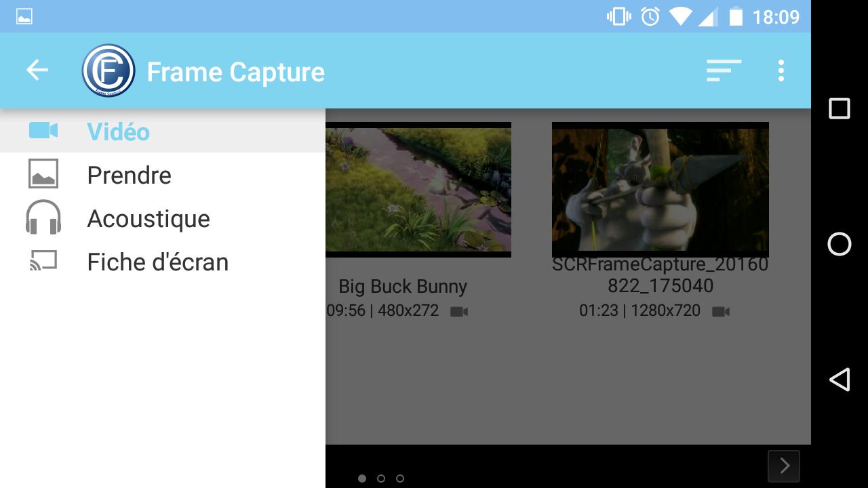This screenshot has width=868, height=488.
Task: Click the Frame Capture title text
Action: point(236,72)
